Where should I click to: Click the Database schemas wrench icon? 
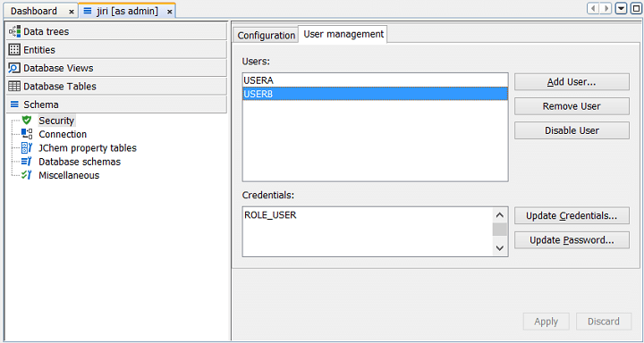(27, 162)
